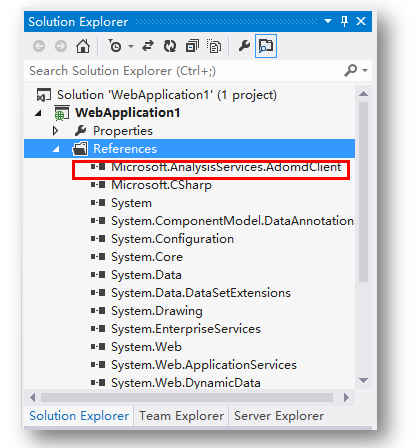
Task: Select Solution 'WebApplication1' node
Action: coord(167,95)
